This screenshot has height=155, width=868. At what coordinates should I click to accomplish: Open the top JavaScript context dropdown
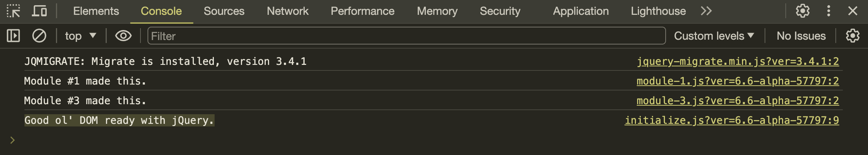point(81,36)
